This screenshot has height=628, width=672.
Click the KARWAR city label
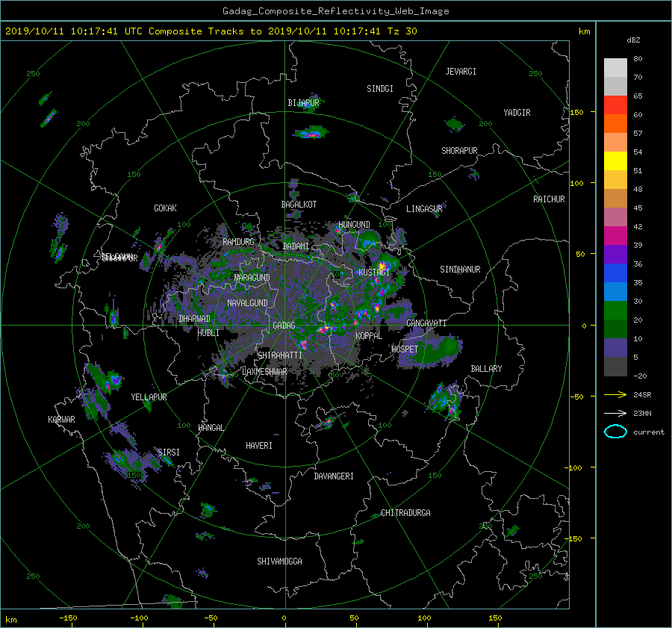(61, 419)
